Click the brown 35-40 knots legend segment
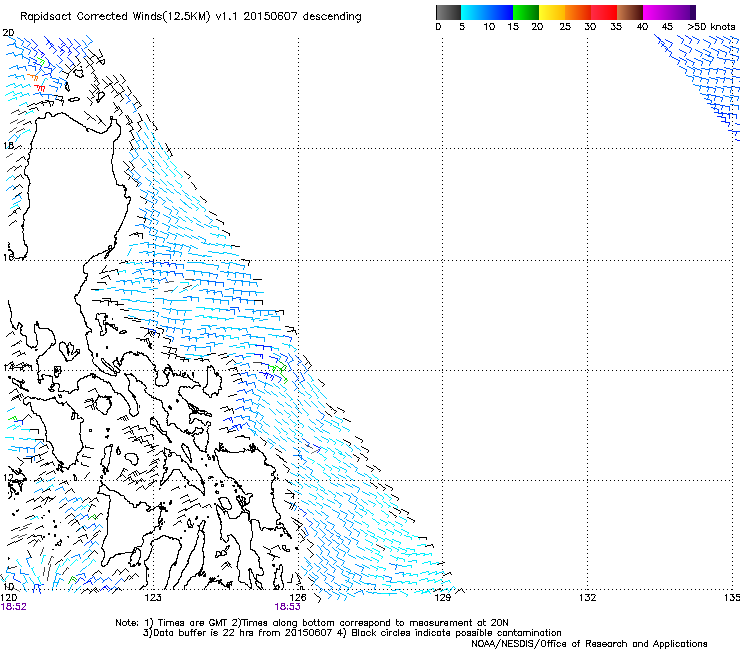Screen dimensions: 740x650 (x=630, y=12)
